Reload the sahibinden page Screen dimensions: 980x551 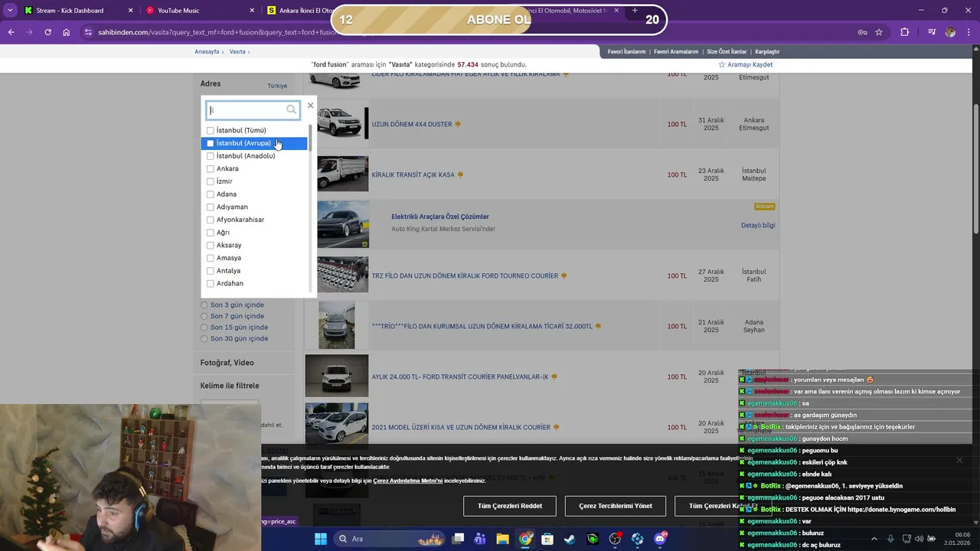coord(47,32)
